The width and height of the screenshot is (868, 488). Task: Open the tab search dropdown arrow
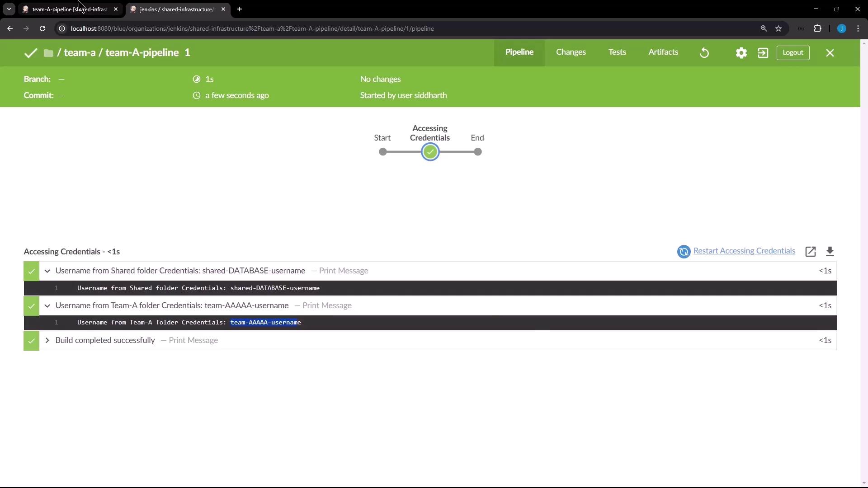(x=9, y=9)
